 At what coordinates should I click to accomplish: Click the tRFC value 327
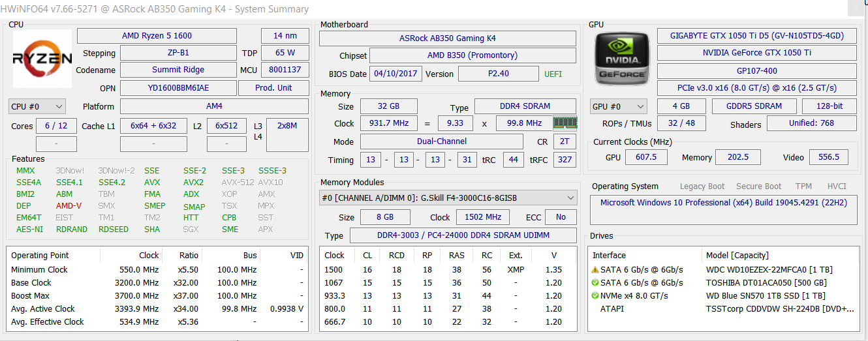point(565,160)
